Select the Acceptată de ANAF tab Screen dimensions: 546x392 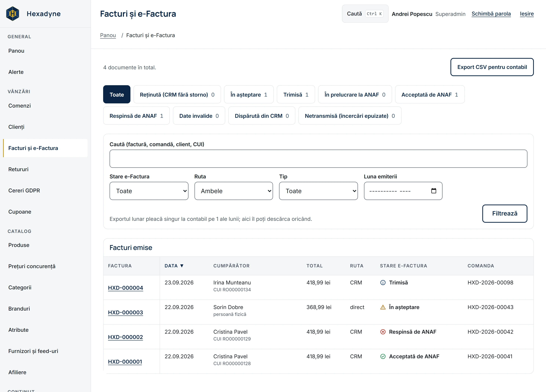430,94
